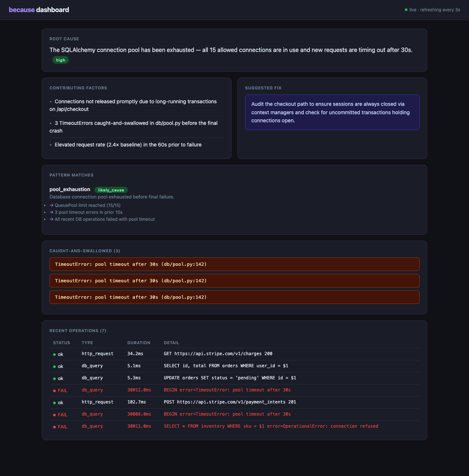This screenshot has height=476, width=469.
Task: Select the POST payment_intents 201 row
Action: [x=234, y=402]
